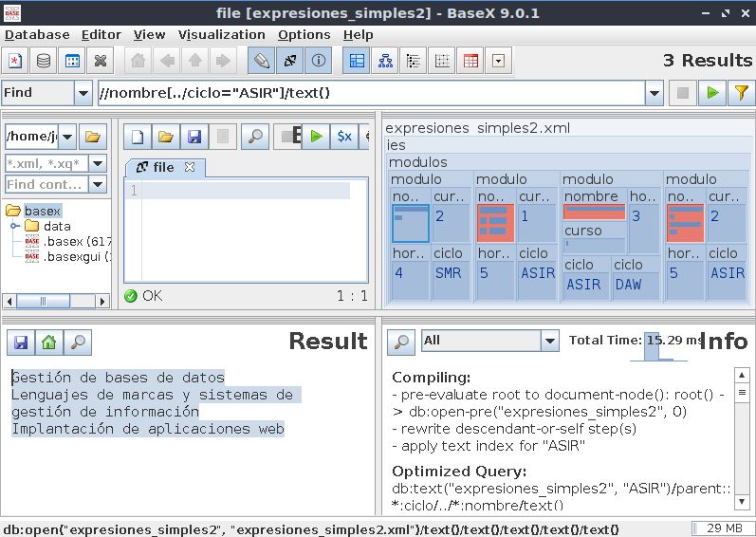The image size is (756, 537).
Task: Click the external variables $x icon
Action: pyautogui.click(x=344, y=137)
